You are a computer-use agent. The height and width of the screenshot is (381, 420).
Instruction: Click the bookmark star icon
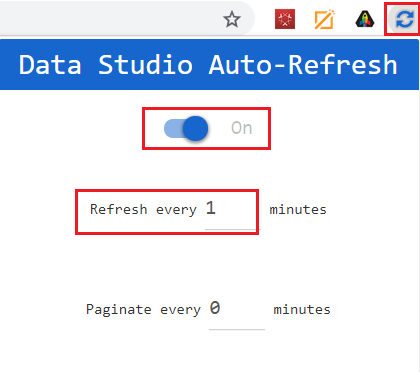[x=232, y=19]
